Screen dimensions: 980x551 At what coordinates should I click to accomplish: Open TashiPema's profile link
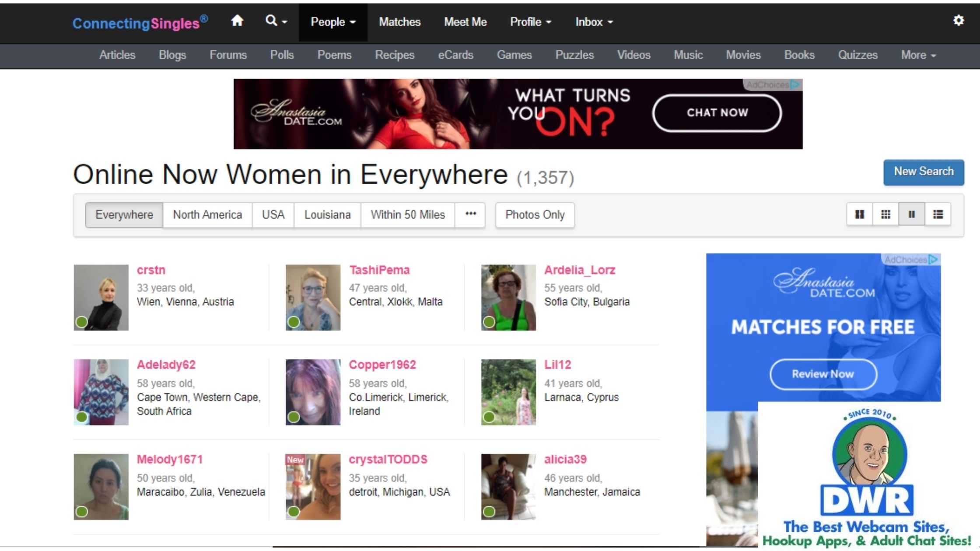(x=379, y=270)
